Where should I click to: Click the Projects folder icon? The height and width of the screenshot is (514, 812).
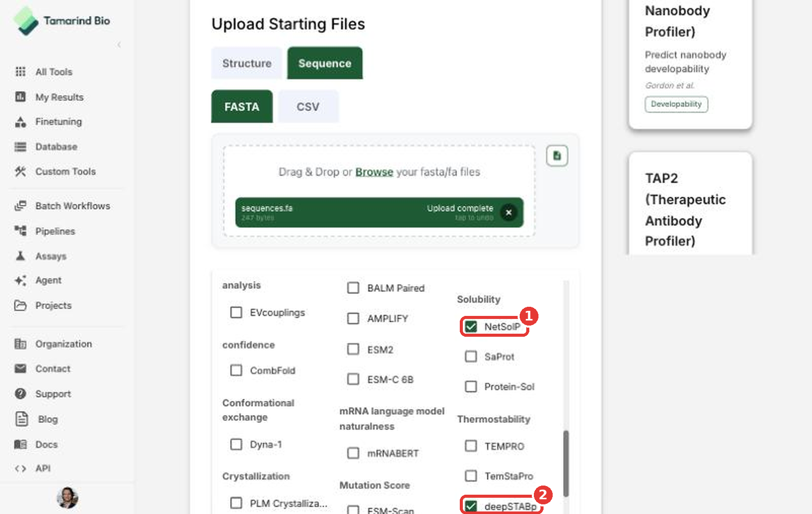point(20,305)
